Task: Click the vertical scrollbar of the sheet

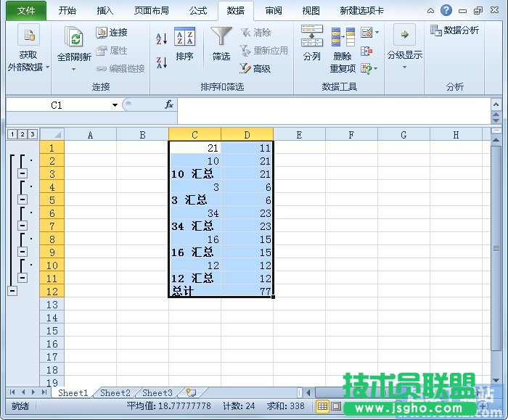Action: pyautogui.click(x=496, y=248)
